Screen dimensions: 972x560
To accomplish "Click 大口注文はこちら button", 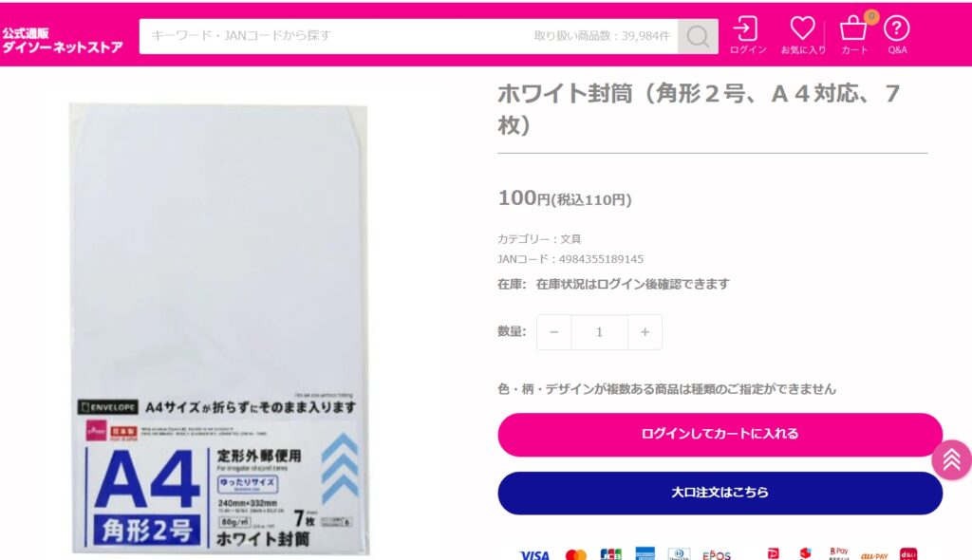I will [x=720, y=493].
